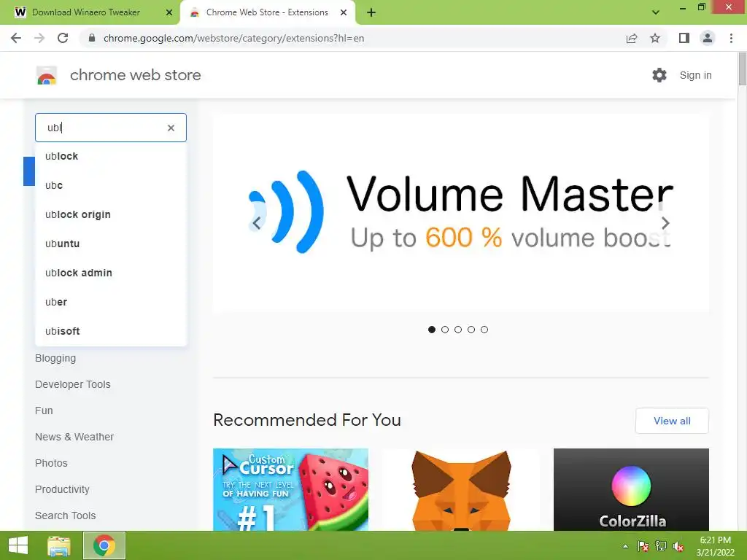This screenshot has height=560, width=747.
Task: Open the Productivity category
Action: (63, 489)
